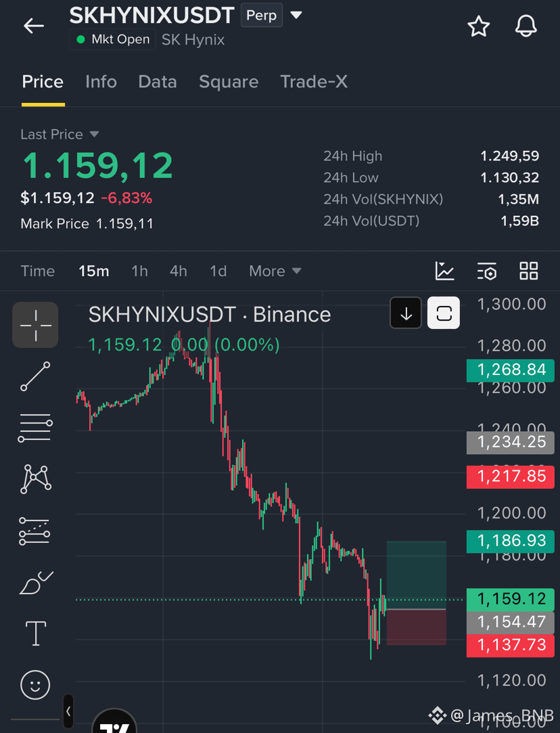
Task: Open the Info tab
Action: pyautogui.click(x=101, y=82)
